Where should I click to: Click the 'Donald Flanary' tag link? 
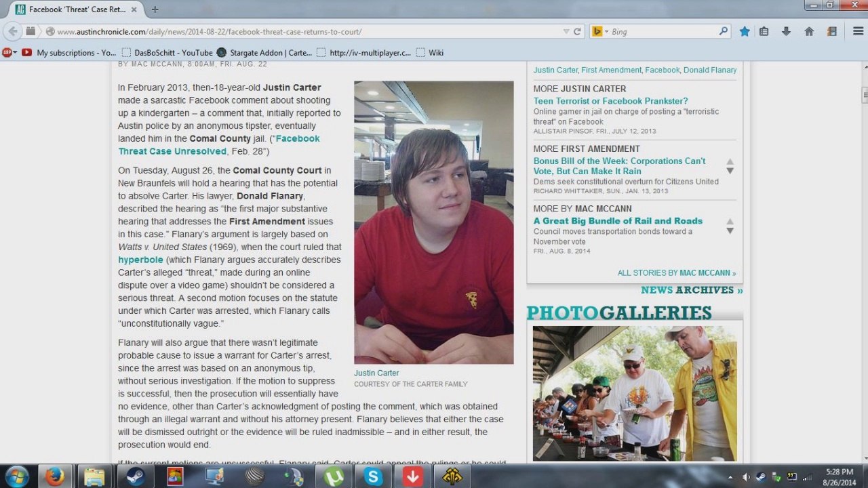[x=710, y=70]
